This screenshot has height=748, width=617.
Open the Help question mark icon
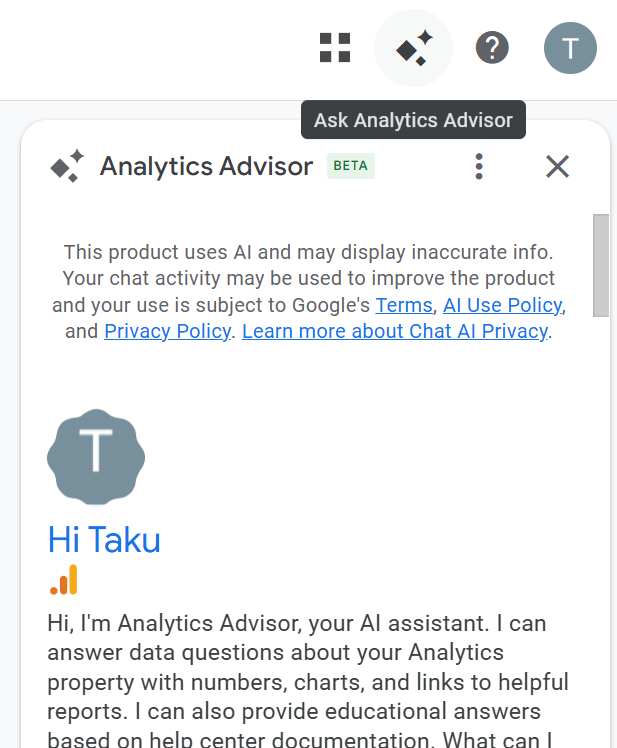491,47
